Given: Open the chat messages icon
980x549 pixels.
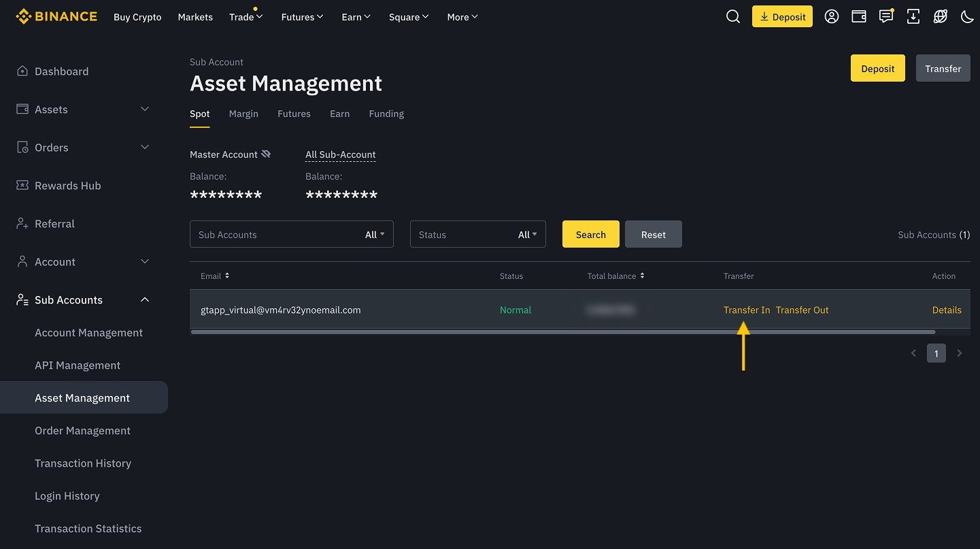Looking at the screenshot, I should 885,17.
